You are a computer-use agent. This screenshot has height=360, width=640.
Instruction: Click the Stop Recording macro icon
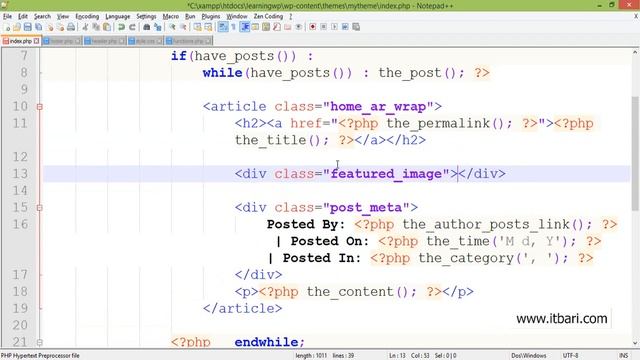click(323, 27)
